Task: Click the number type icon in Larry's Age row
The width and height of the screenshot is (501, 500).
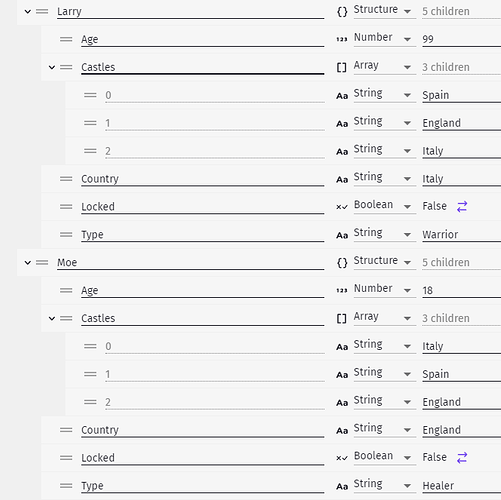Action: click(x=342, y=39)
